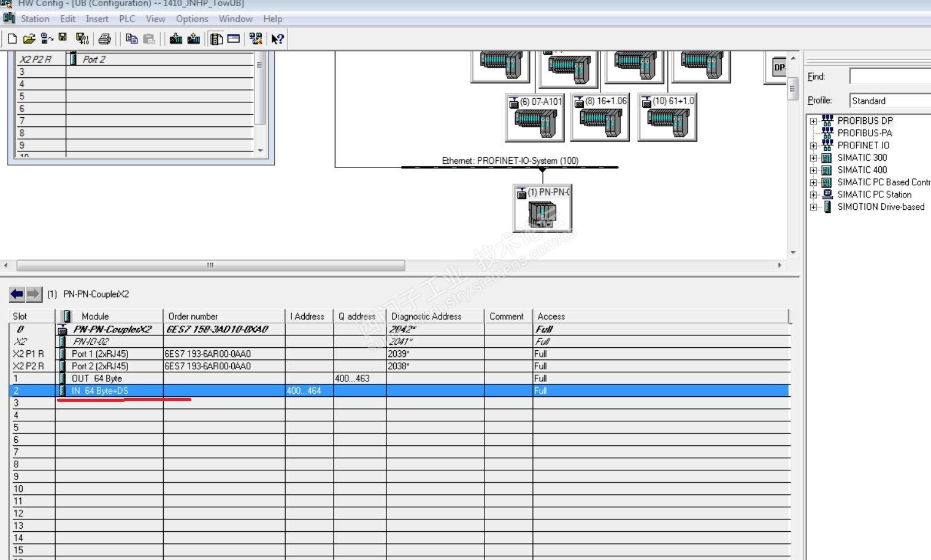Screen dimensions: 931x560
Task: Open the Station menu
Action: click(x=35, y=19)
